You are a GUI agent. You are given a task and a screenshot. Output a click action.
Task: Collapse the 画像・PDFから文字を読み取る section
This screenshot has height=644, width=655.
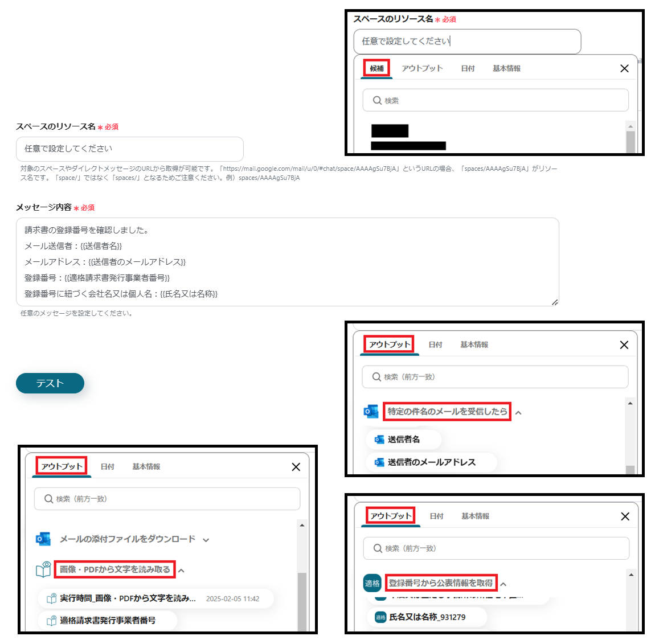pos(181,571)
